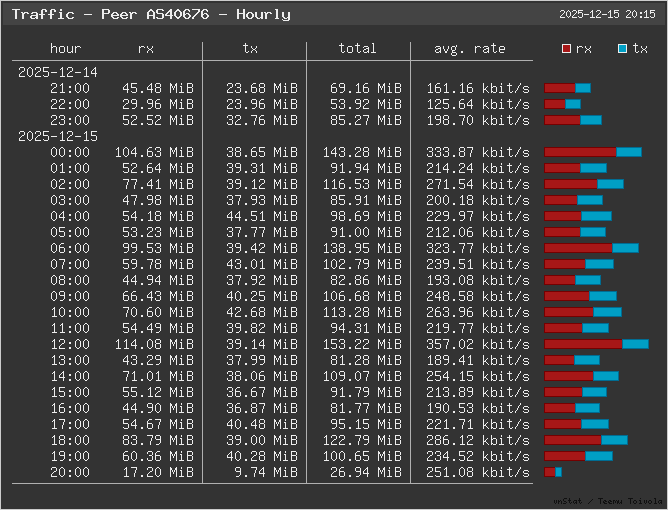This screenshot has width=668, height=510.
Task: Click the traffic bar for hour 00:00
Action: [592, 152]
